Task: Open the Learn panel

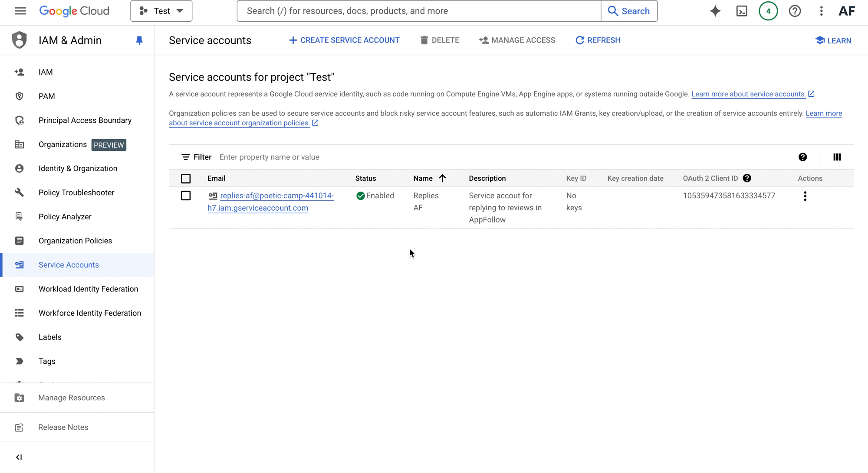Action: tap(833, 40)
